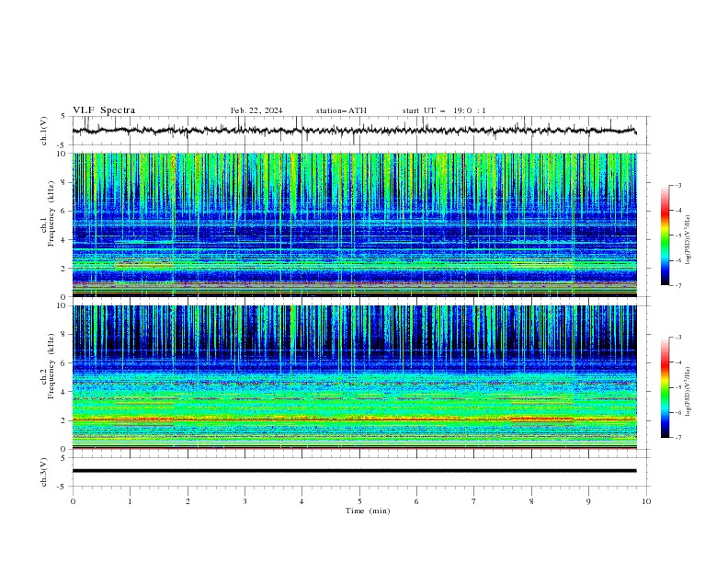Click inside the ch.1 spectrogram panel
The image size is (728, 563).
(x=355, y=224)
